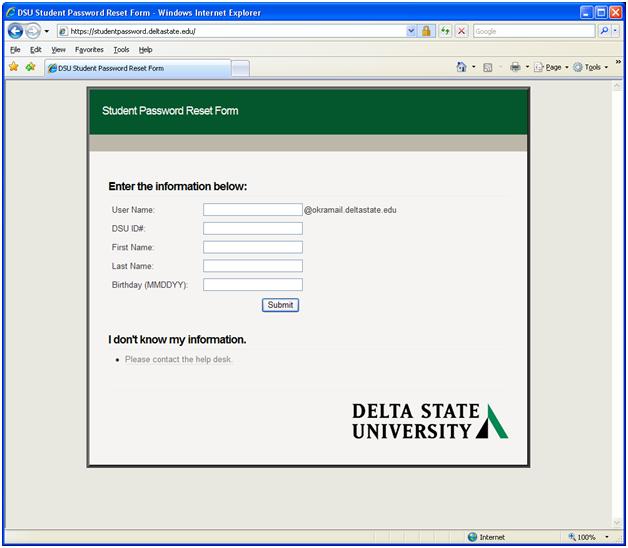Click the Home icon in command bar
This screenshot has height=548, width=628.
click(461, 67)
